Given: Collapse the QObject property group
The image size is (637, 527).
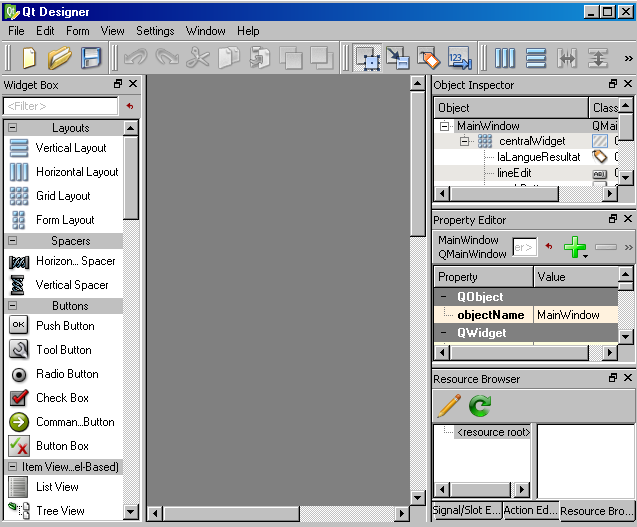Looking at the screenshot, I should (x=444, y=297).
